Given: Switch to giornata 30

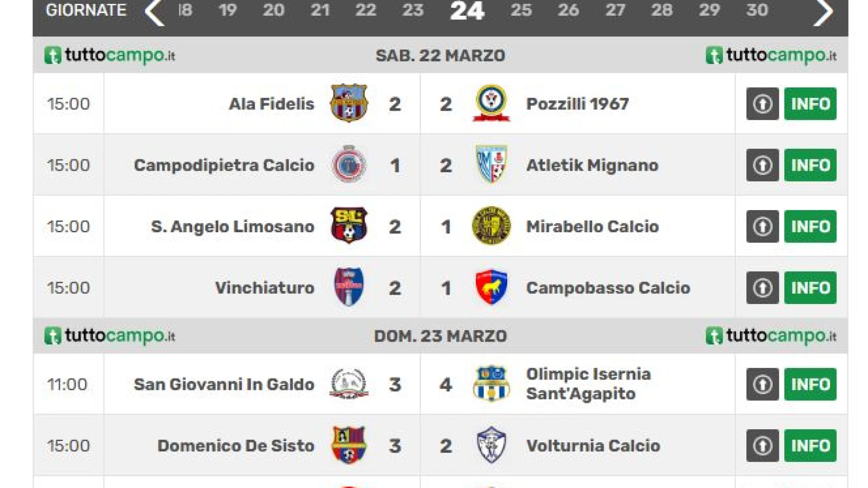Looking at the screenshot, I should [x=757, y=10].
